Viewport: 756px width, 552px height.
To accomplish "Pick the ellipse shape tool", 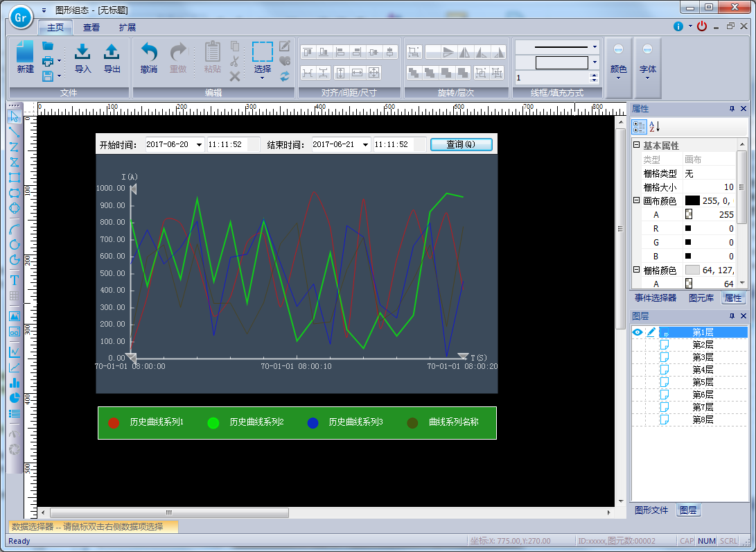I will pyautogui.click(x=15, y=209).
